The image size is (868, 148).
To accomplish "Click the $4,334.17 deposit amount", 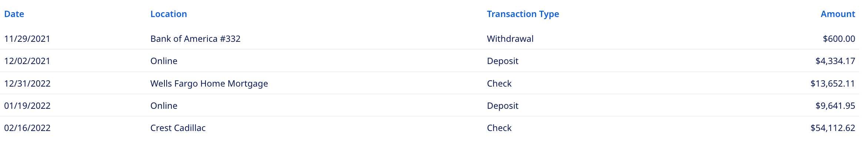I will click(x=835, y=61).
